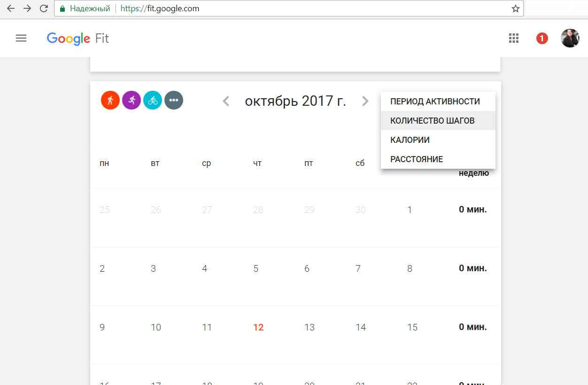Screen dimensions: 588x385
Task: Select the purple running activity icon
Action: click(x=132, y=100)
